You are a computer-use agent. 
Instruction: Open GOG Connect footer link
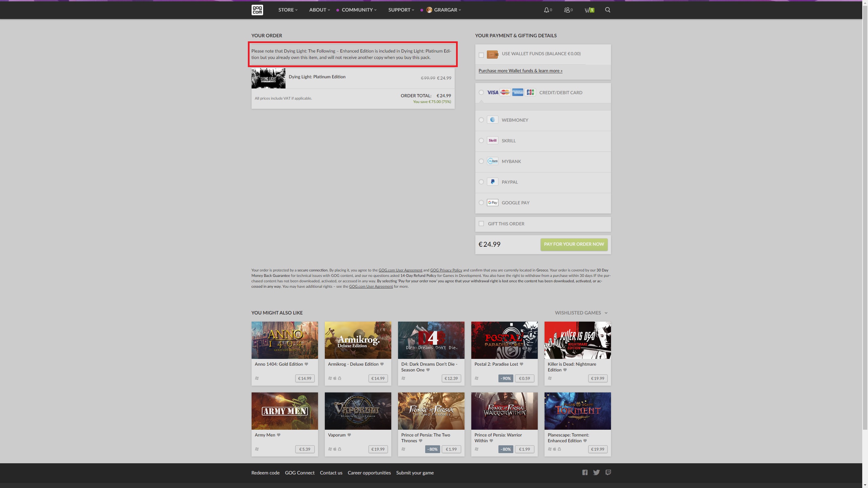(x=300, y=472)
